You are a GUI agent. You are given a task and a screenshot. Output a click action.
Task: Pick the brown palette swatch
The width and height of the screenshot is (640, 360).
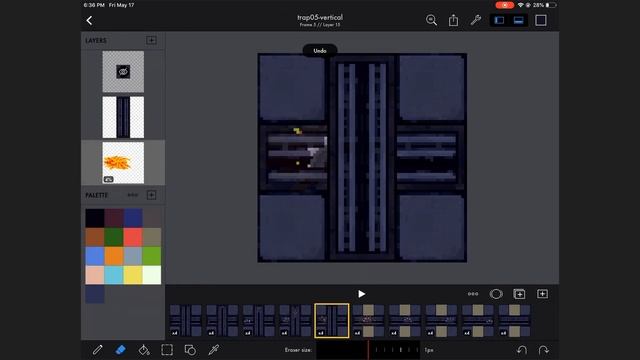(95, 237)
